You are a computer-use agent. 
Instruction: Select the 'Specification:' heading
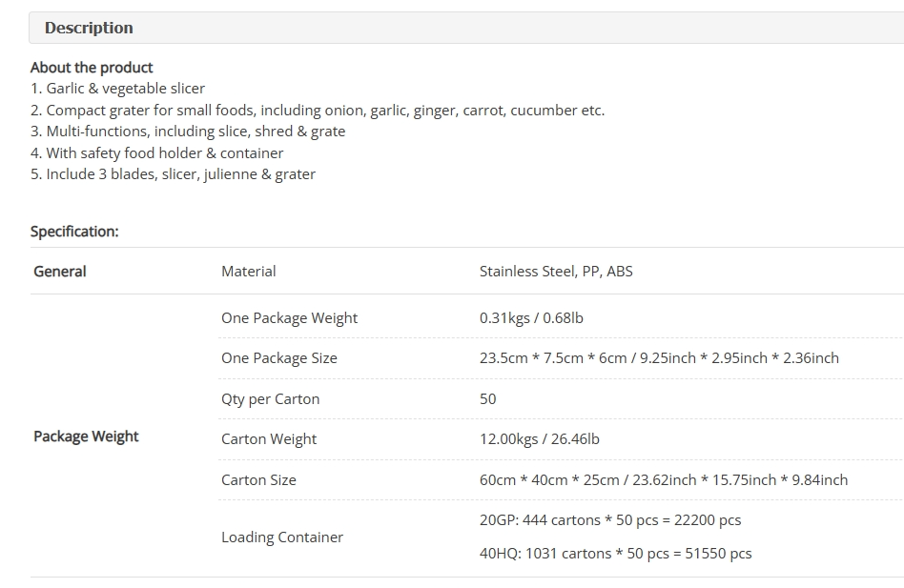74,232
